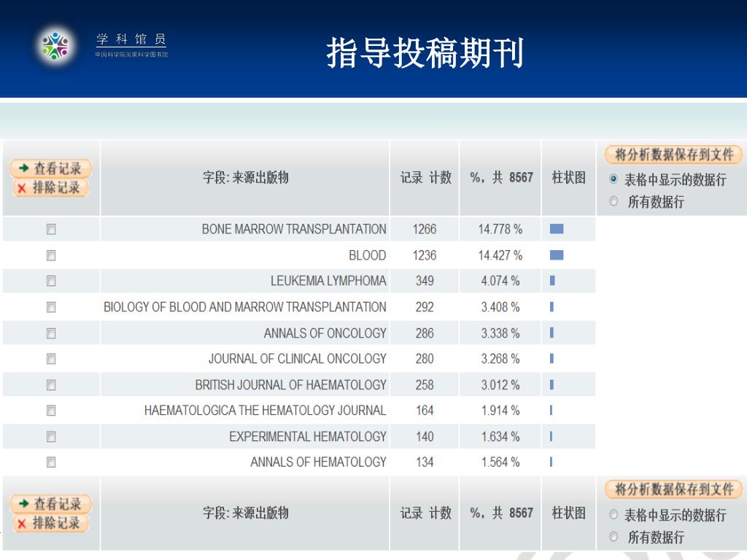The image size is (747, 560).
Task: Select top 所有数据行 radio button
Action: [x=614, y=201]
